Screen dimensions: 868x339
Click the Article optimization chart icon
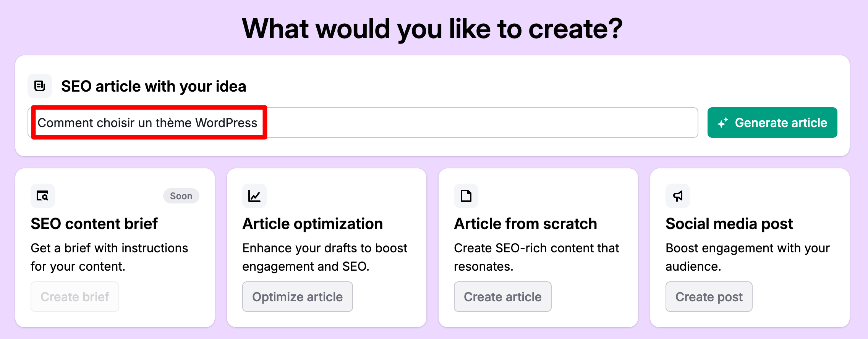254,196
